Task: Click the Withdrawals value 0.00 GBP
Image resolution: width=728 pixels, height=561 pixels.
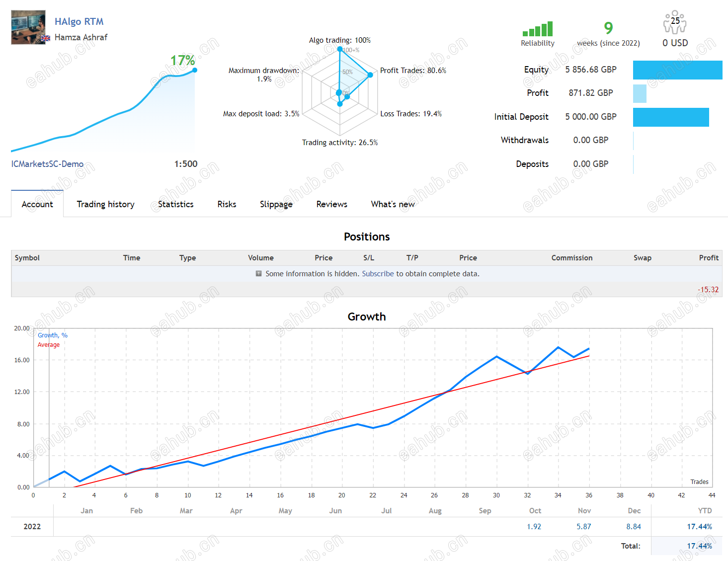Action: tap(591, 140)
